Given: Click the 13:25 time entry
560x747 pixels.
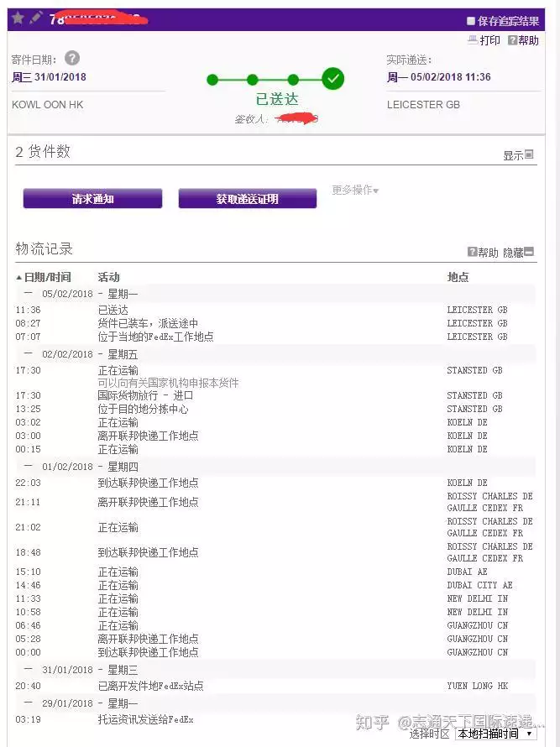Looking at the screenshot, I should pyautogui.click(x=28, y=409).
